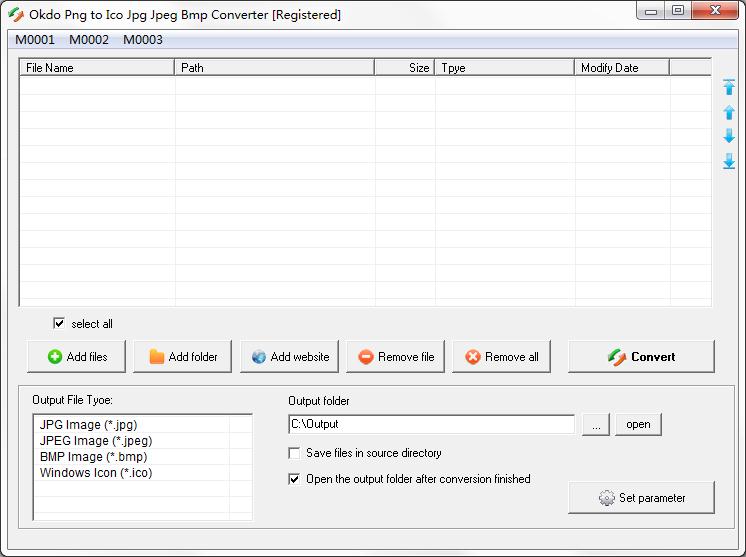Remove the selected file from list
The height and width of the screenshot is (557, 746).
coord(397,357)
